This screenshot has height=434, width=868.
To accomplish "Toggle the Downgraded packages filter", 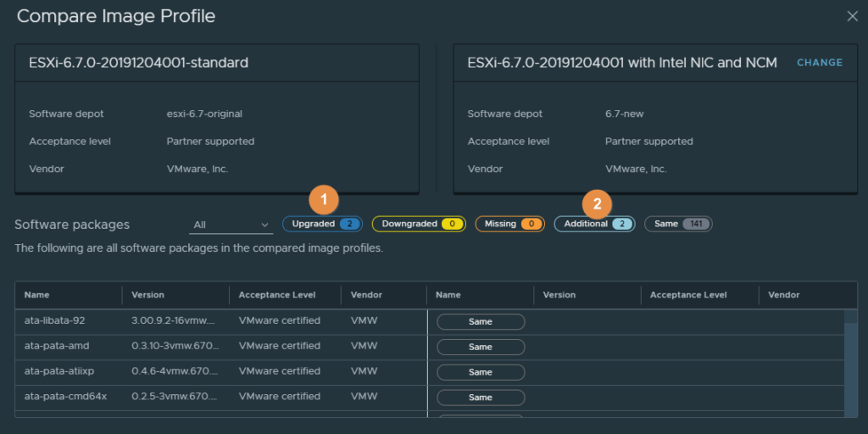I will 419,224.
